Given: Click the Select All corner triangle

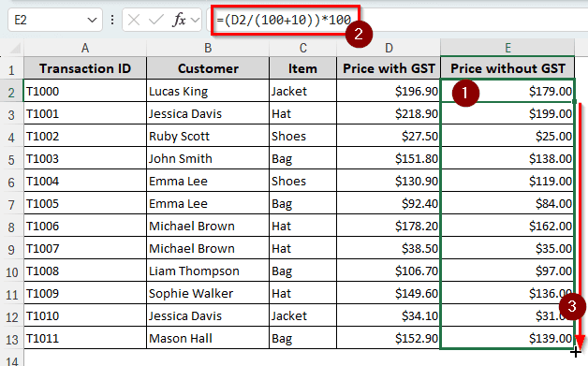Looking at the screenshot, I should 15,49.
